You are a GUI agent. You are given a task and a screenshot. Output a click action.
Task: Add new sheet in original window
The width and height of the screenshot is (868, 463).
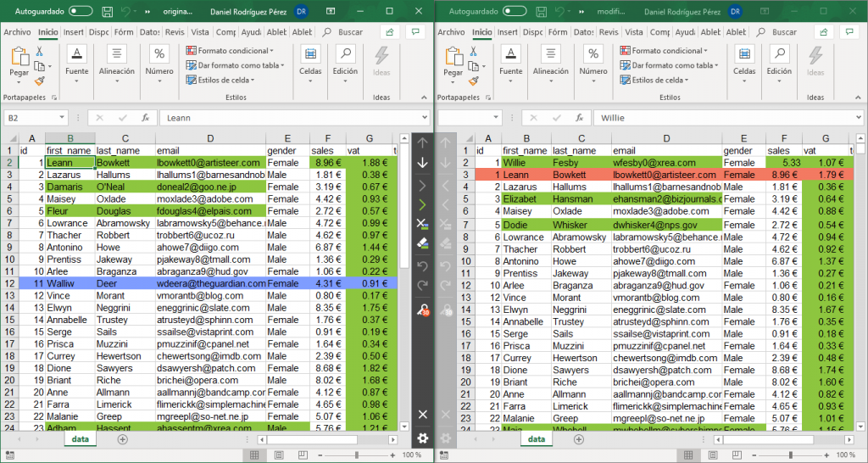click(x=122, y=439)
